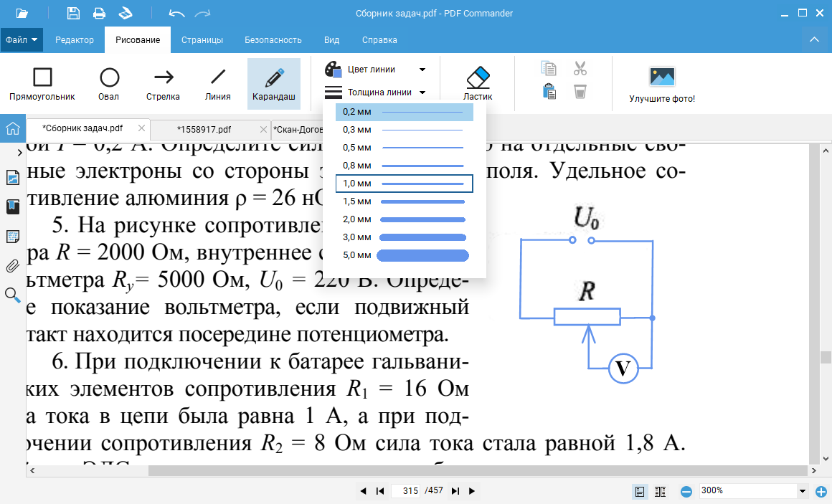
Task: Open the zoom level dropdown arrow
Action: (803, 491)
